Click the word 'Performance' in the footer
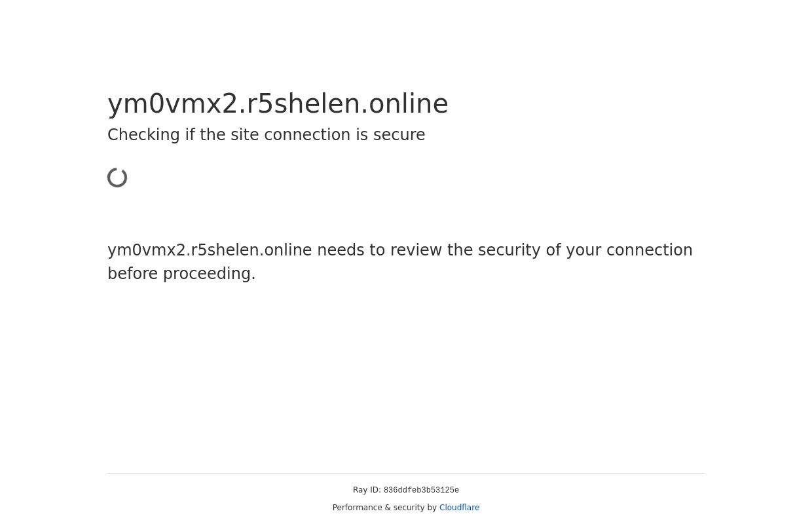Image resolution: width=812 pixels, height=524 pixels. point(358,508)
